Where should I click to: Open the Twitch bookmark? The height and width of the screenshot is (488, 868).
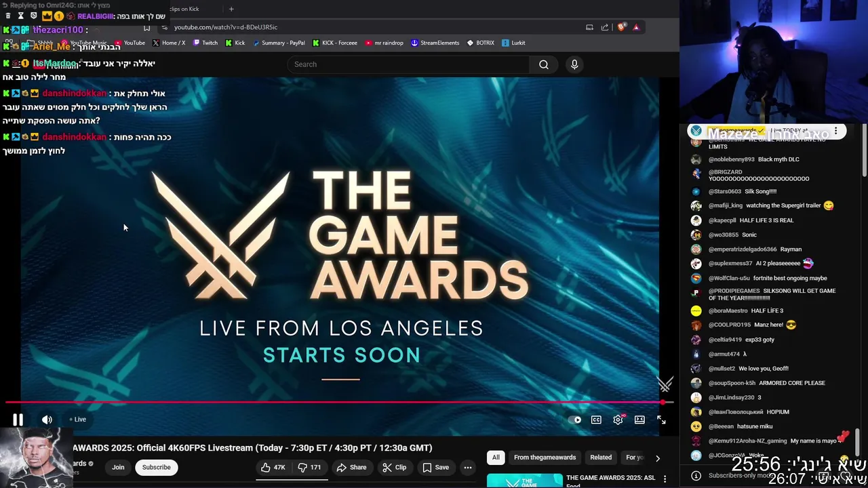pyautogui.click(x=205, y=43)
